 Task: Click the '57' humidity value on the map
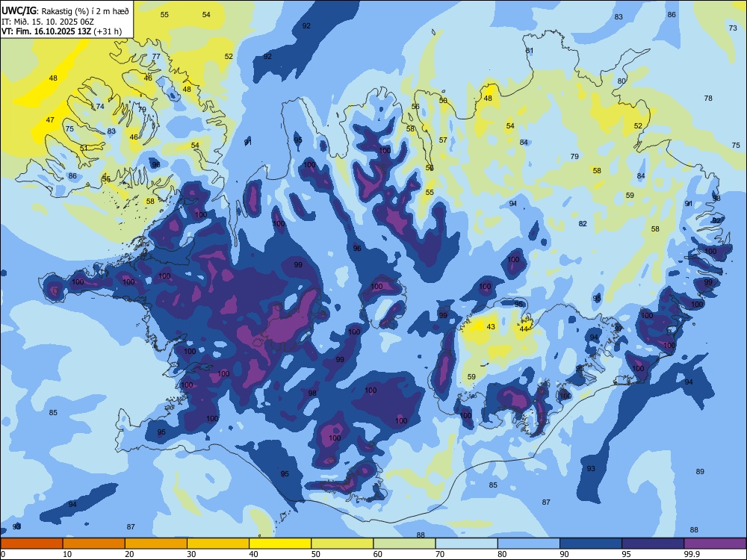[443, 140]
